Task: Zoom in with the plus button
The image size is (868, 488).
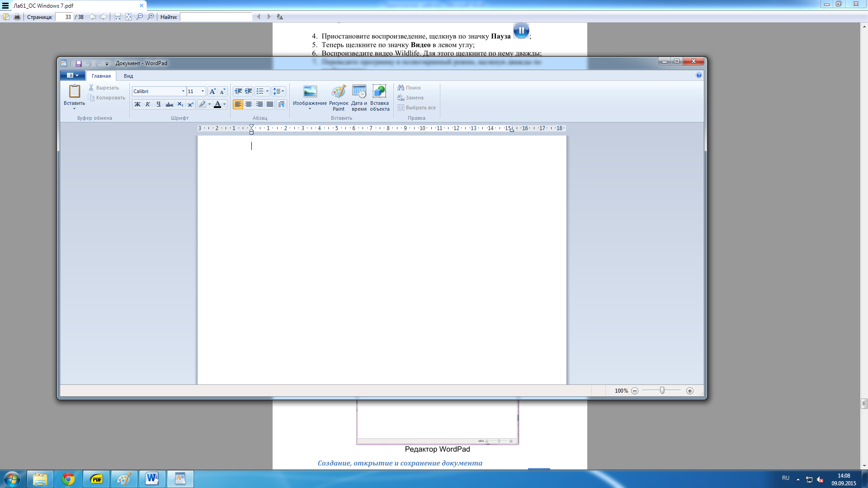Action: [x=690, y=391]
